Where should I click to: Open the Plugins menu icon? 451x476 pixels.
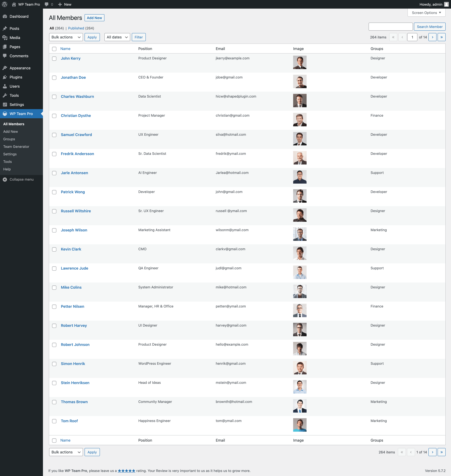(5, 77)
